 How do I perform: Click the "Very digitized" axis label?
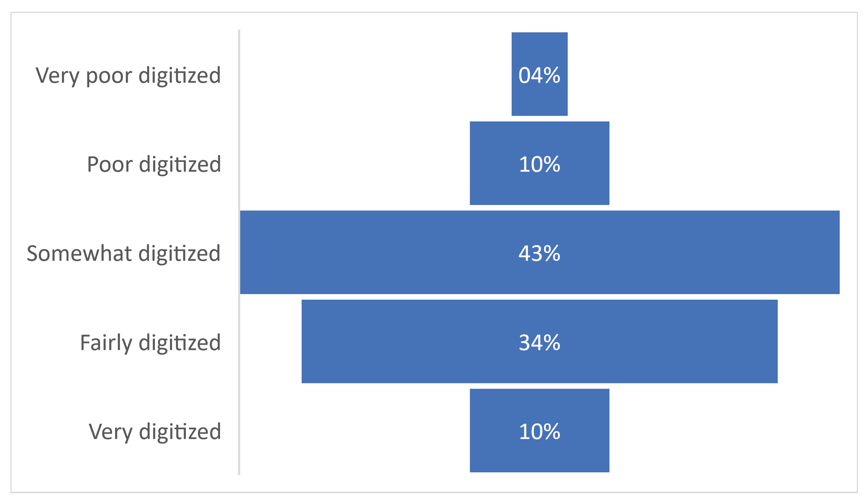coord(155,431)
